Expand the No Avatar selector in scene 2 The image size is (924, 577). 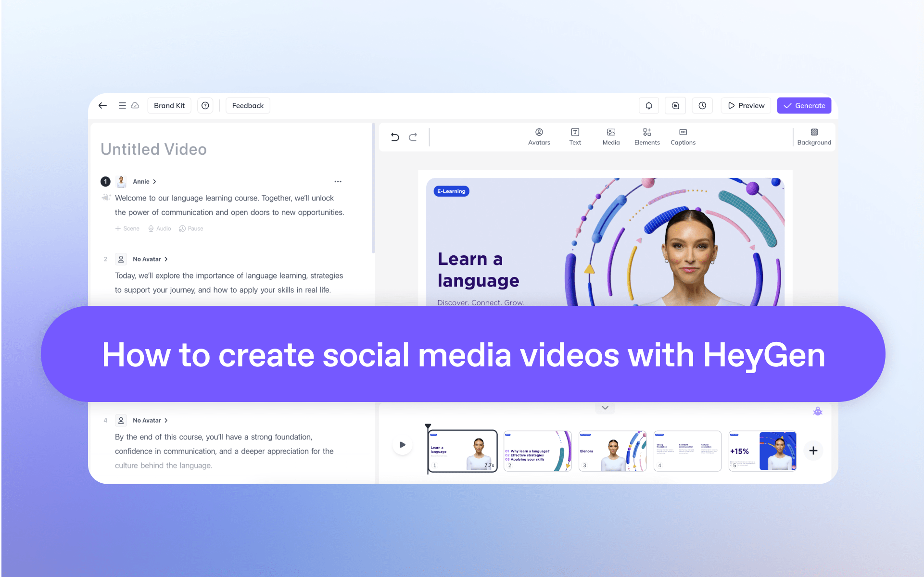[x=150, y=259]
